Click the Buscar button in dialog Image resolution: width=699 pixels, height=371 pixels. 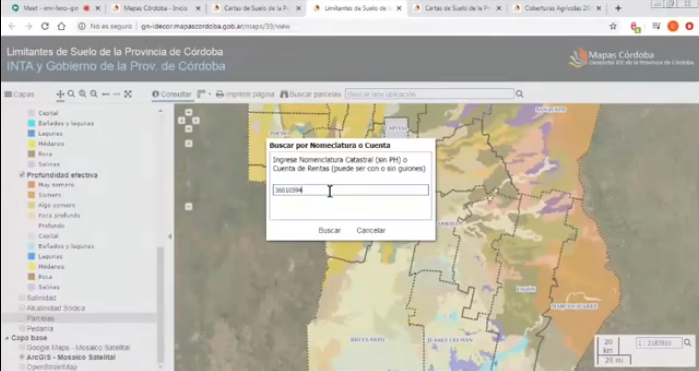(329, 230)
